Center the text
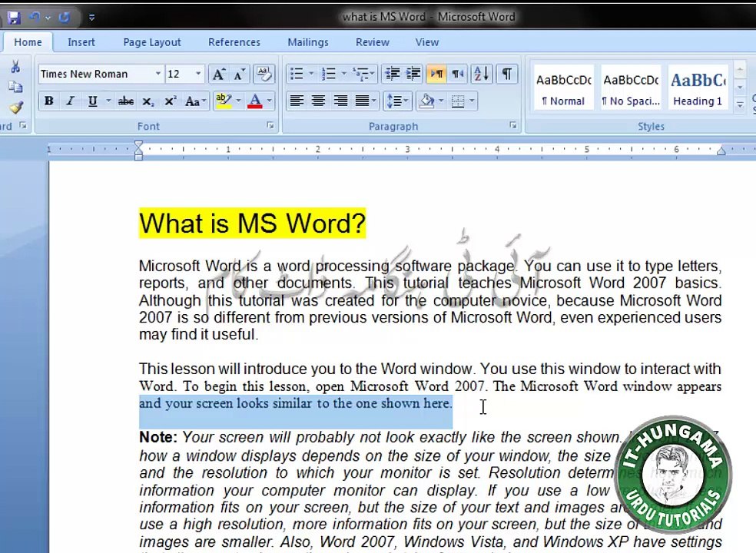The width and height of the screenshot is (756, 553). point(318,101)
